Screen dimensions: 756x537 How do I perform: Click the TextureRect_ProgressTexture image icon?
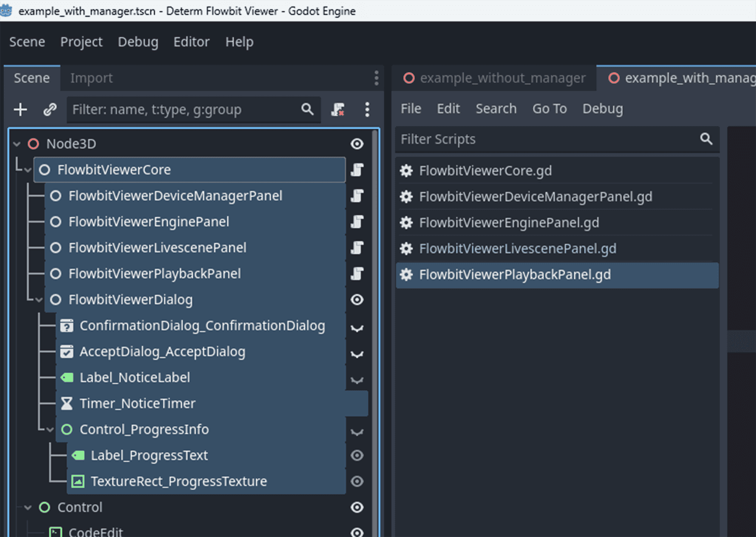(x=78, y=481)
